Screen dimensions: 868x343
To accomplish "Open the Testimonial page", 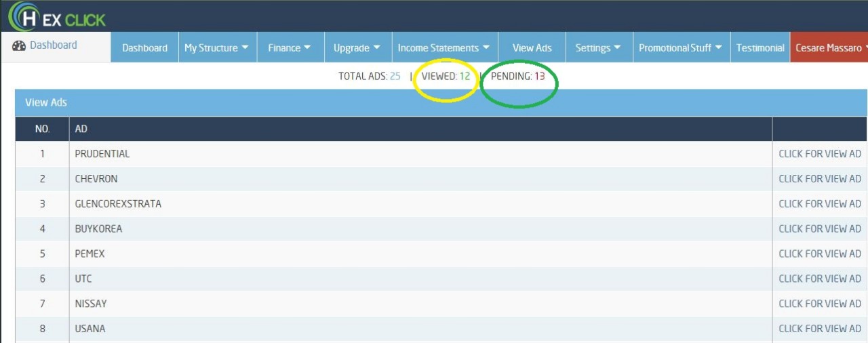I will point(760,47).
